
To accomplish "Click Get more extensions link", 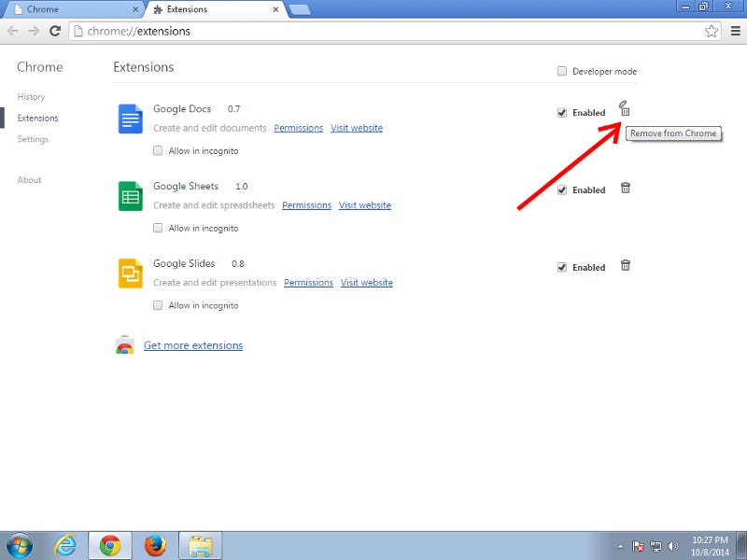I will [193, 345].
